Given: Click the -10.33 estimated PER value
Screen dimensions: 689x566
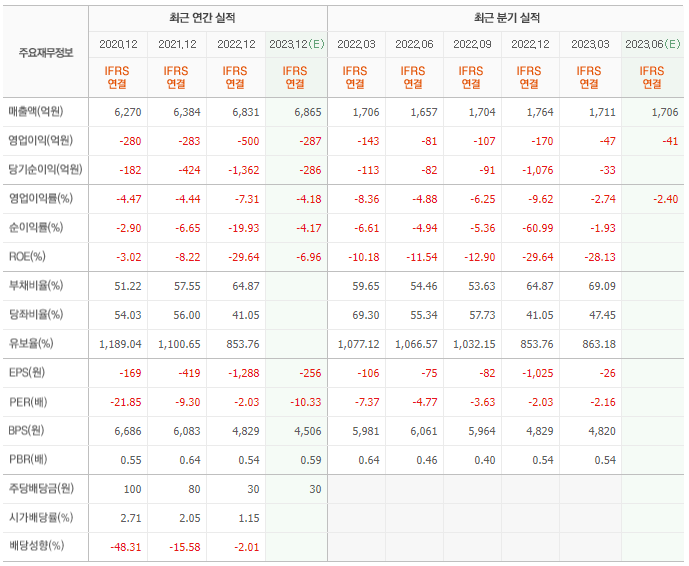Looking at the screenshot, I should [x=305, y=403].
